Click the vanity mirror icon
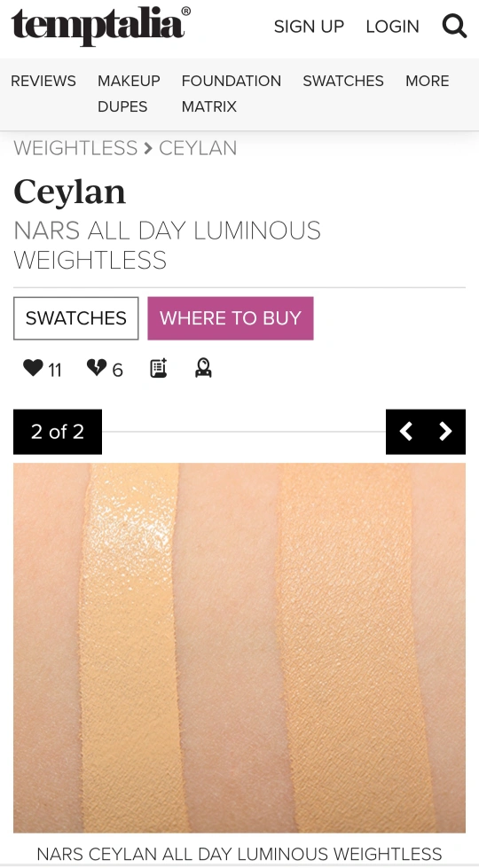The image size is (479, 868). click(x=203, y=368)
